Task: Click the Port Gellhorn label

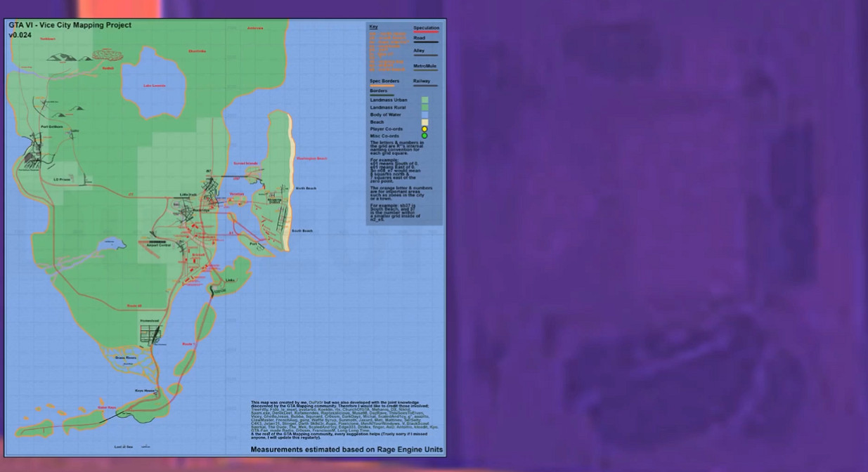Action: pyautogui.click(x=52, y=126)
